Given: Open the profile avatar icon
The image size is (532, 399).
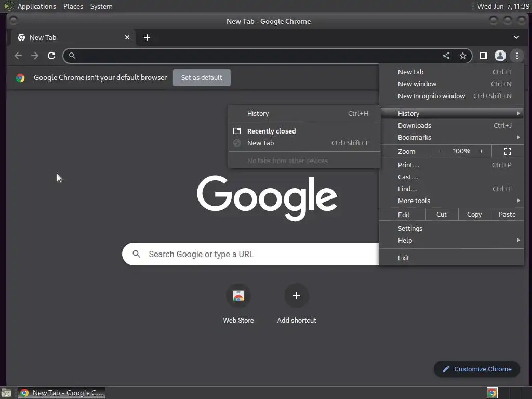Looking at the screenshot, I should point(500,56).
